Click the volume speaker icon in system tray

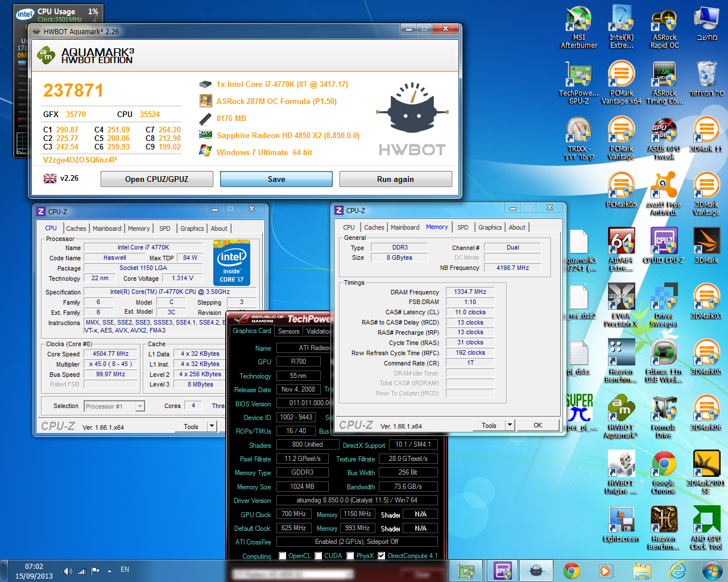click(x=68, y=571)
